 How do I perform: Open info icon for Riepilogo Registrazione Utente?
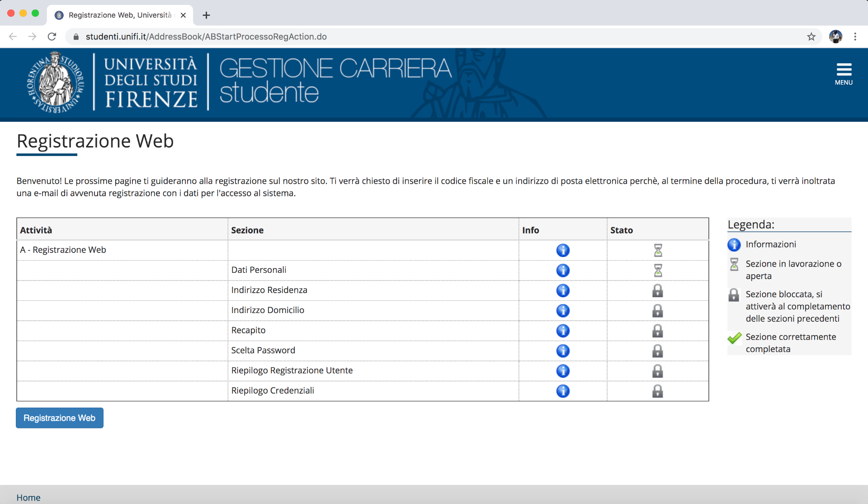tap(563, 371)
